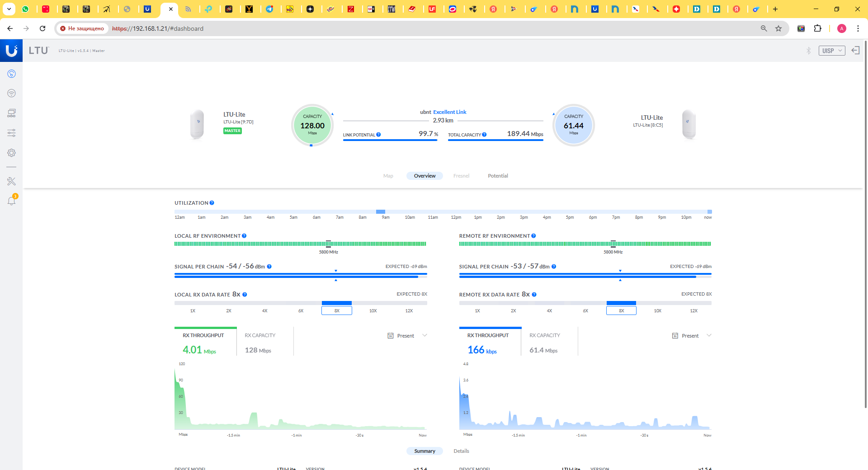This screenshot has width=868, height=470.
Task: Bookmark this page with the star icon
Action: click(x=778, y=28)
